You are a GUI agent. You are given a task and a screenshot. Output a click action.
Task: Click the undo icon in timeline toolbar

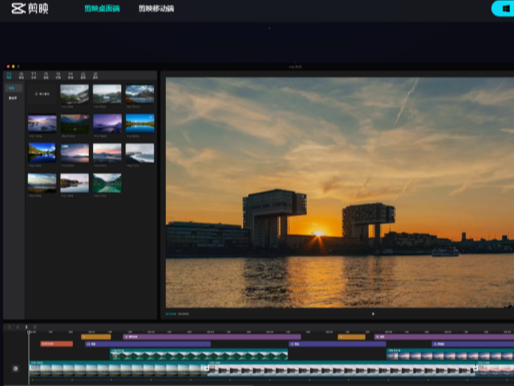(x=9, y=327)
